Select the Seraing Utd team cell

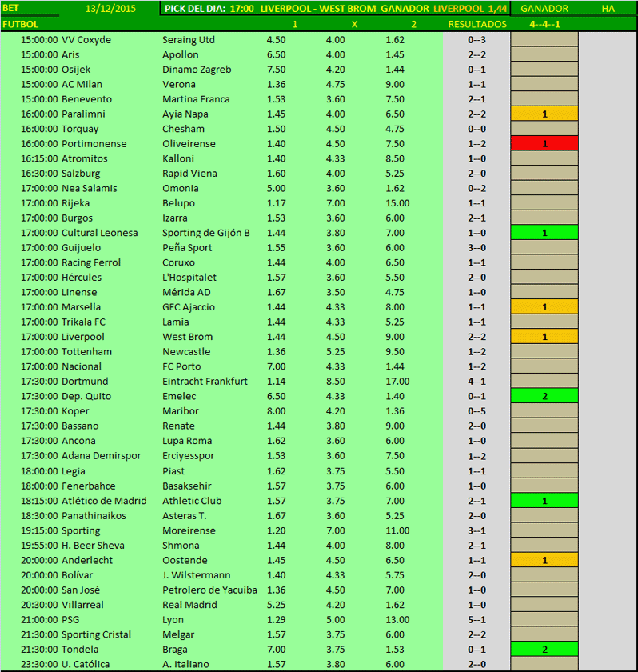(189, 40)
